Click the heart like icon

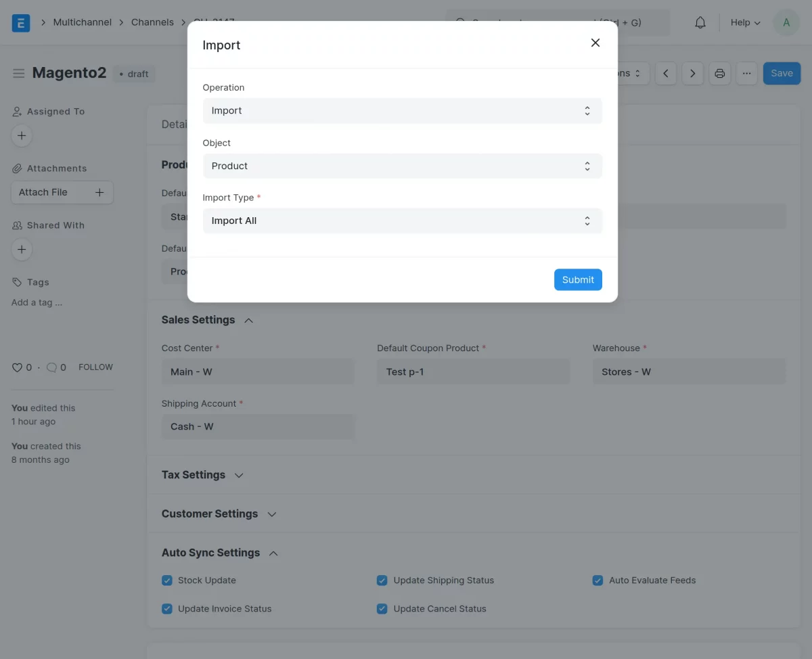18,367
